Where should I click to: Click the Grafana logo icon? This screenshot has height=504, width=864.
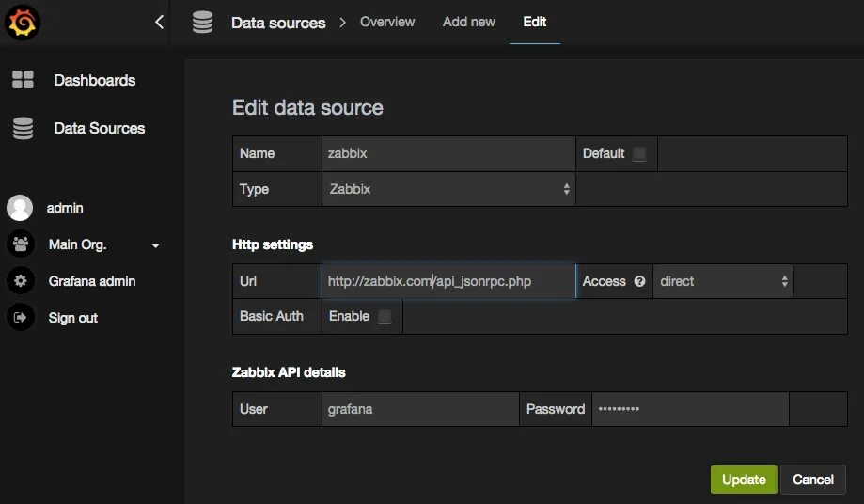click(x=23, y=23)
